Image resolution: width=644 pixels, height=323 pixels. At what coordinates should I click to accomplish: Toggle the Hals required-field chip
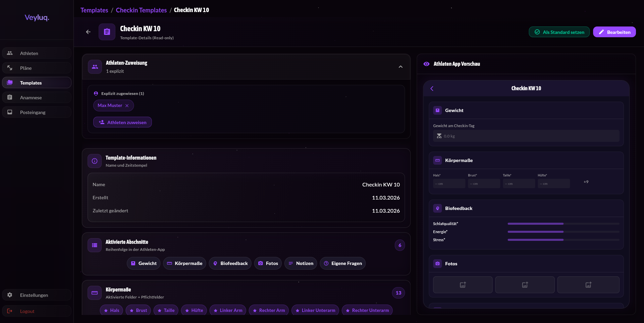click(x=111, y=311)
